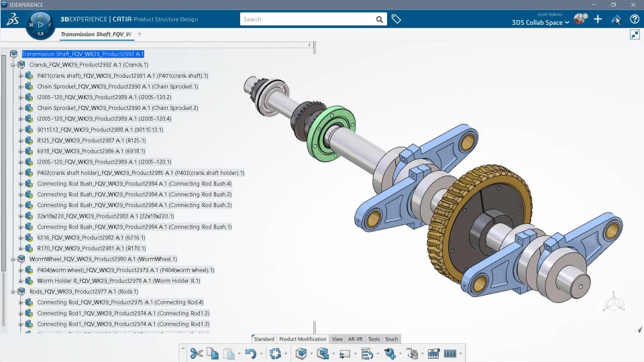
Task: Select Connecting Rod Bush.4 tree item
Action: tap(134, 184)
